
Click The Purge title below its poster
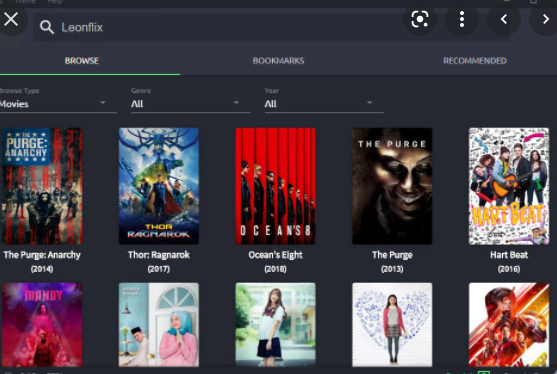392,255
